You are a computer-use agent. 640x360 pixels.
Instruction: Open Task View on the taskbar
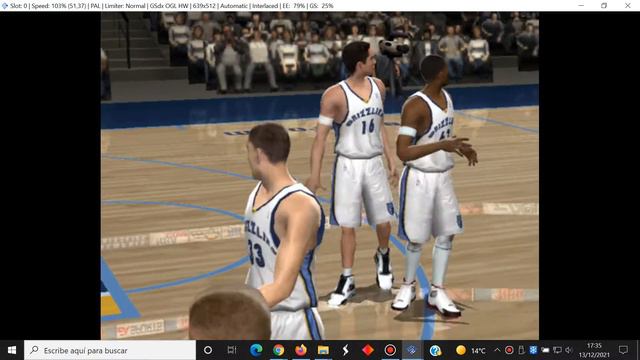[232, 350]
